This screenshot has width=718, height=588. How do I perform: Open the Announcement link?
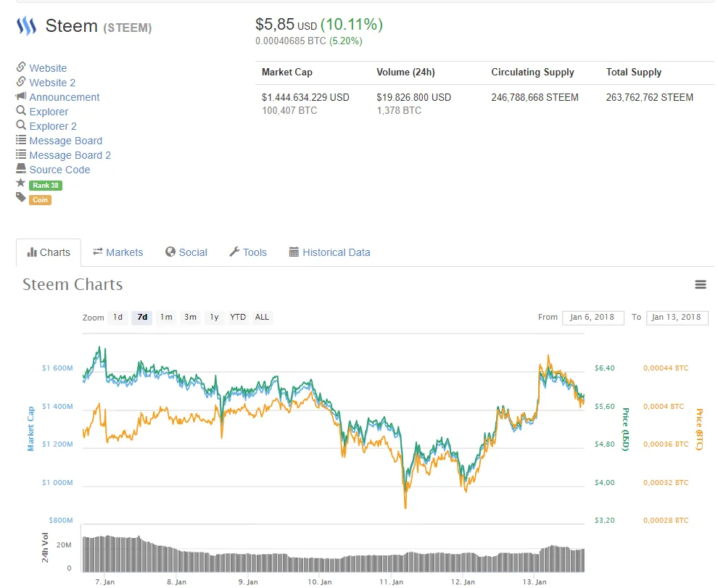[64, 97]
